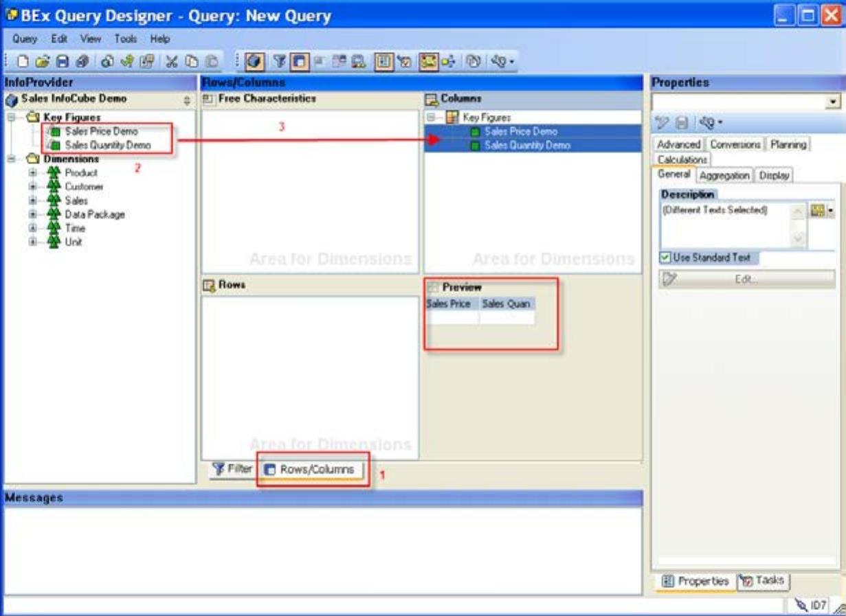Open a query with the folder icon
Viewport: 846px width, 616px height.
(42, 62)
